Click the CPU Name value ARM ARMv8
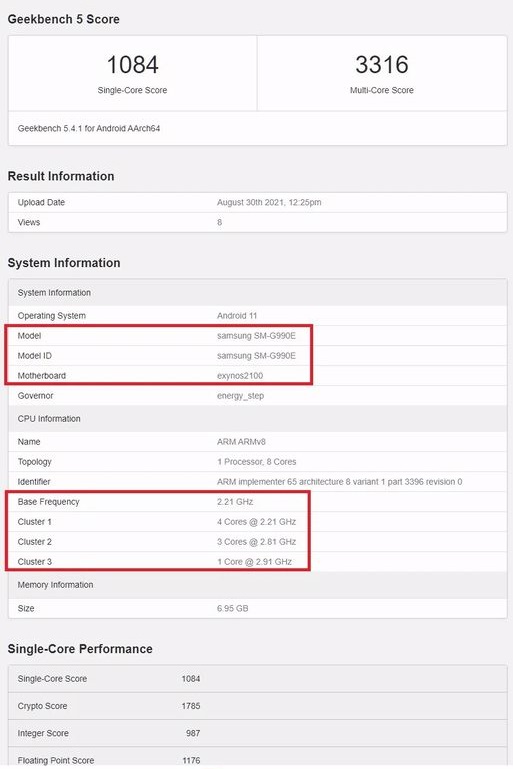 click(241, 442)
